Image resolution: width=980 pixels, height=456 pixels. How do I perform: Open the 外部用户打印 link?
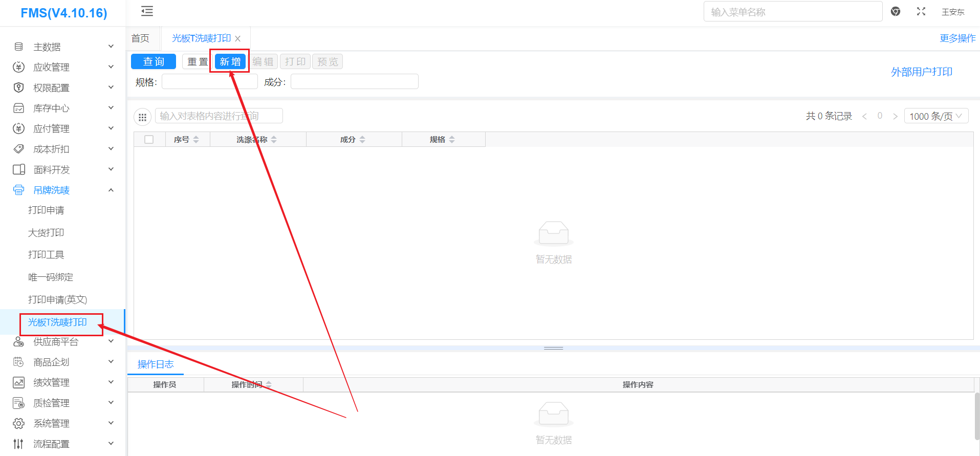coord(921,72)
